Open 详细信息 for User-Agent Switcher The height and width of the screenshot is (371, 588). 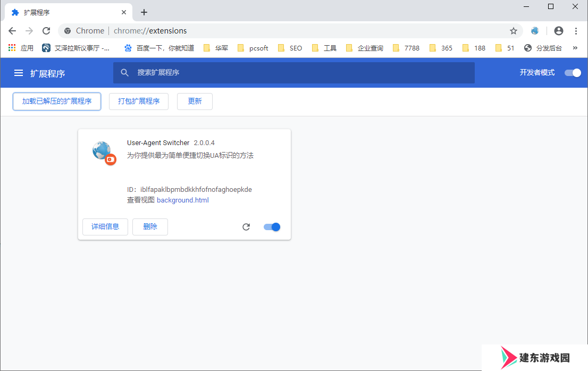[x=105, y=227]
